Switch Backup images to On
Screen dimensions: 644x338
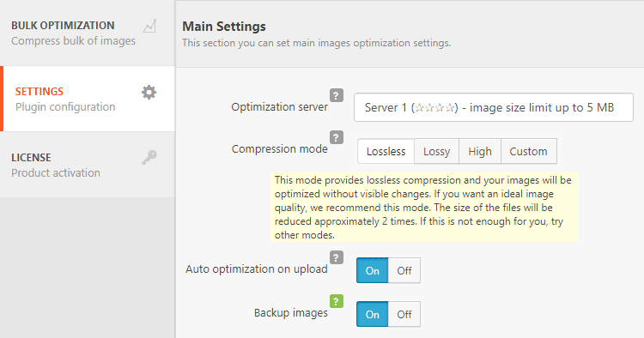pyautogui.click(x=372, y=315)
